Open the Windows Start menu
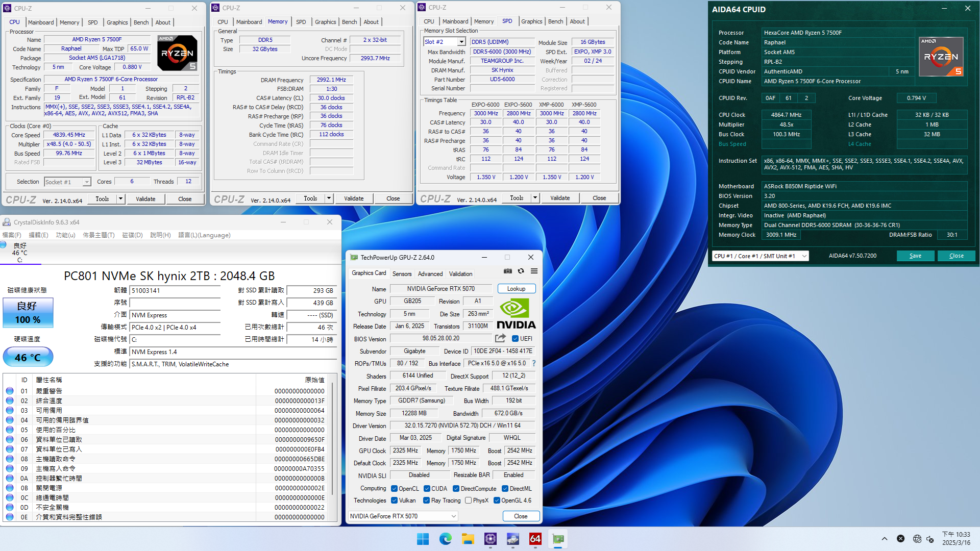Image resolution: width=980 pixels, height=551 pixels. [x=423, y=539]
